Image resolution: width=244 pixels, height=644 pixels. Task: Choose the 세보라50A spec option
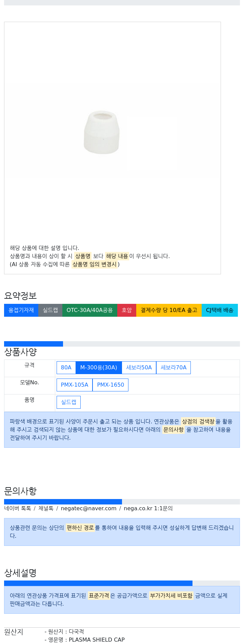(x=139, y=367)
